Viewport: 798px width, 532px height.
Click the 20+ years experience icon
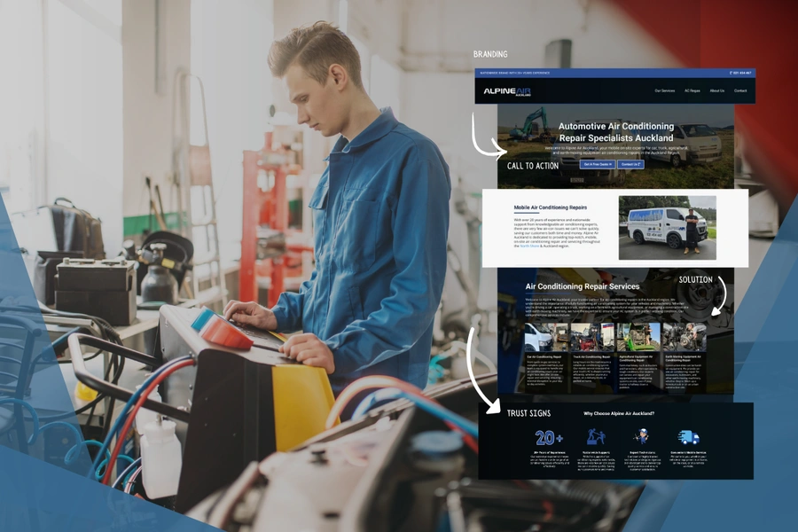coord(549,437)
